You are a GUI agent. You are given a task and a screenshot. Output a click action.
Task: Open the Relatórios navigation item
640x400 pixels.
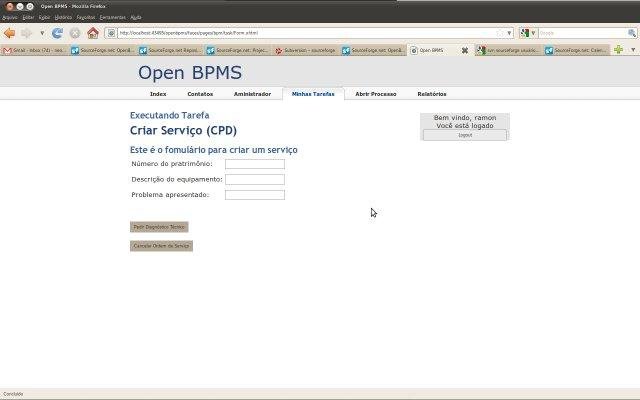point(432,94)
